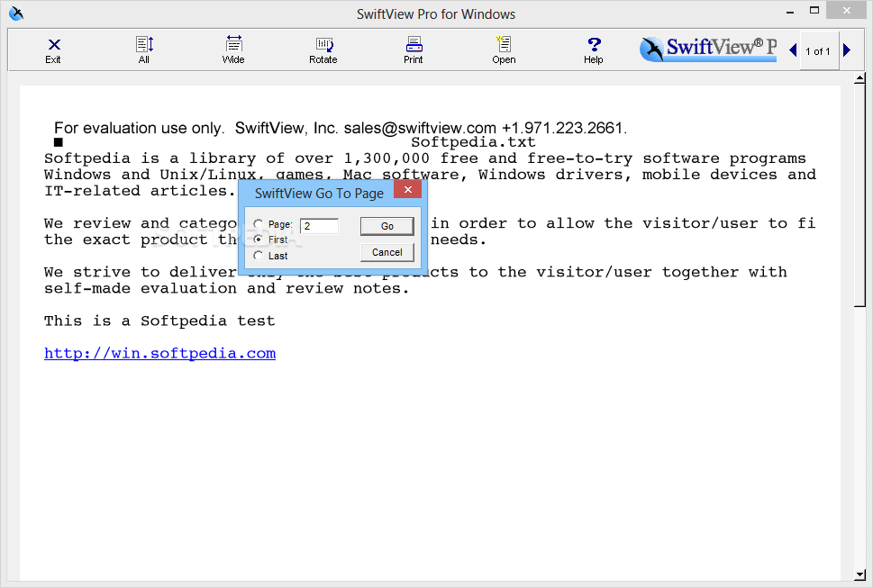Viewport: 873px width, 588px height.
Task: Open a file with the Open icon
Action: pyautogui.click(x=504, y=50)
